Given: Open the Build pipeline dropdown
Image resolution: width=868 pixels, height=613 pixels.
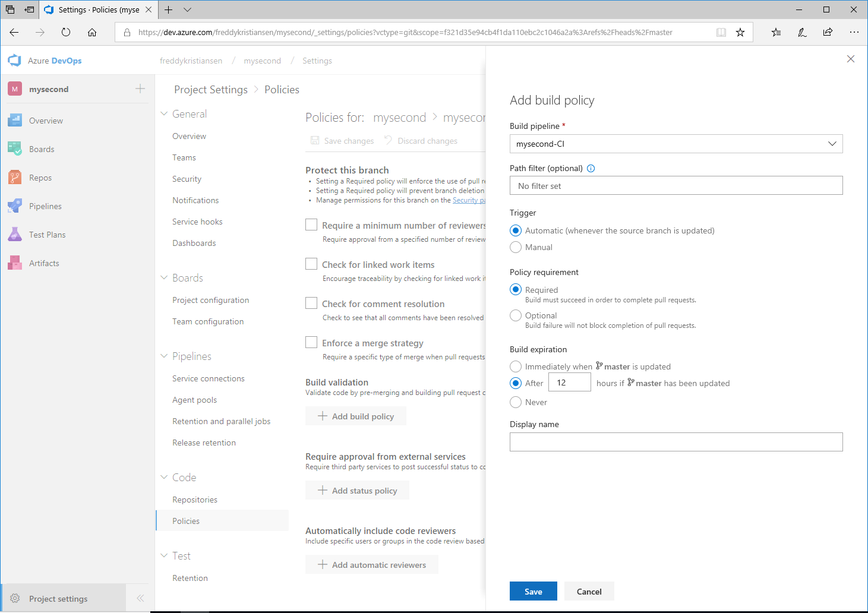Looking at the screenshot, I should click(676, 144).
